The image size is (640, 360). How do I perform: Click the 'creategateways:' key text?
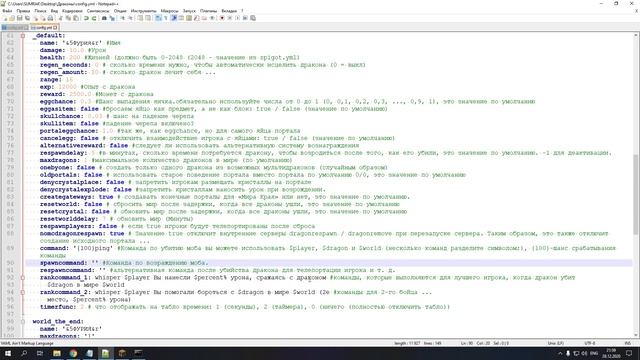[67, 197]
